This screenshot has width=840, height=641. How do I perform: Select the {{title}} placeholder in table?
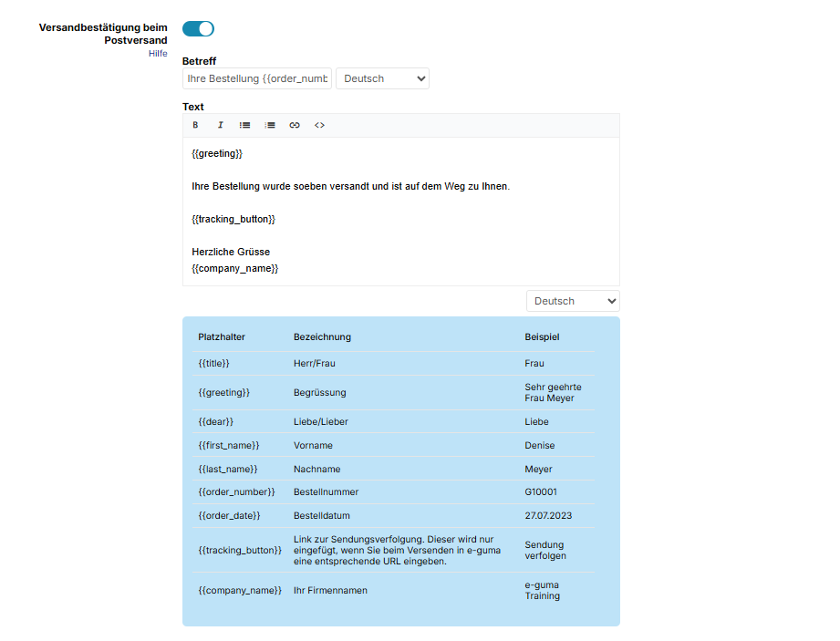click(213, 363)
